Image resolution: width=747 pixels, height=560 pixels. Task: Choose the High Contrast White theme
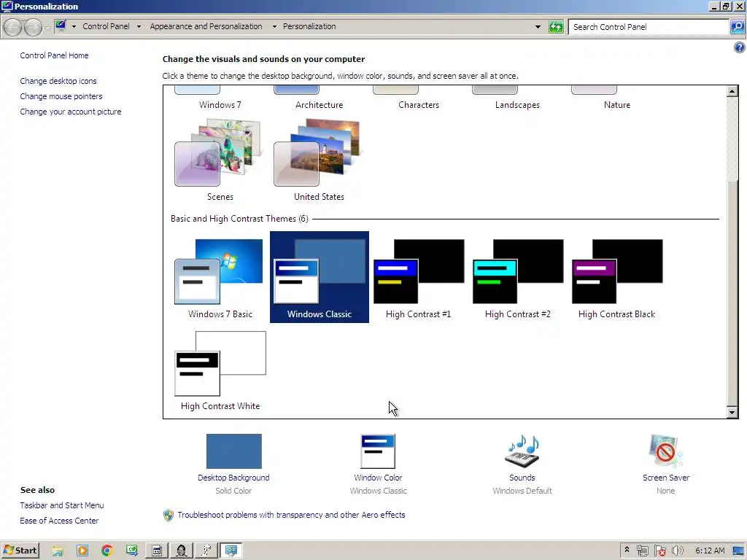220,370
